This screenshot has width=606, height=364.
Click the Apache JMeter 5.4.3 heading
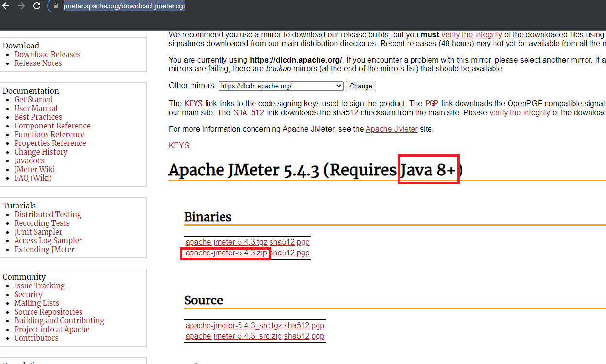[316, 170]
